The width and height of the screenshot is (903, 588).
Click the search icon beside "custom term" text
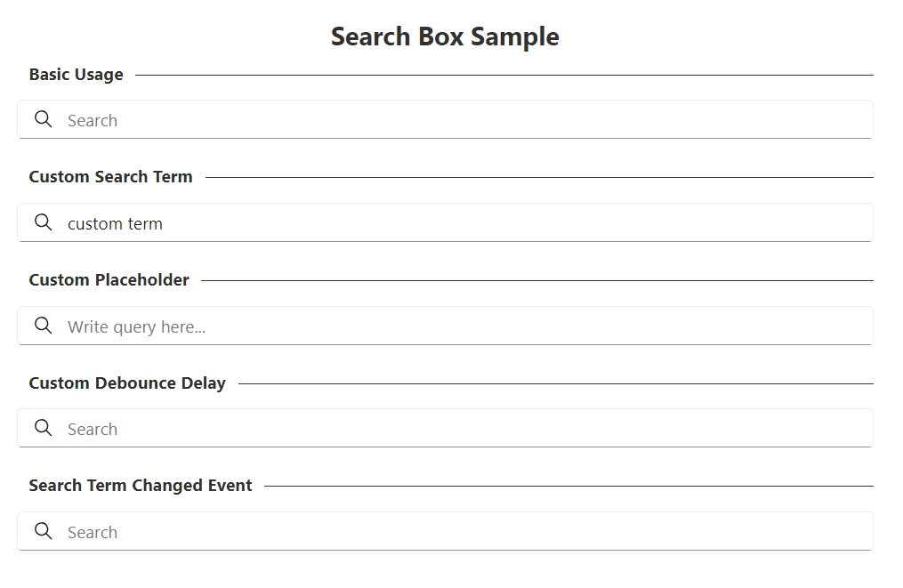point(43,222)
